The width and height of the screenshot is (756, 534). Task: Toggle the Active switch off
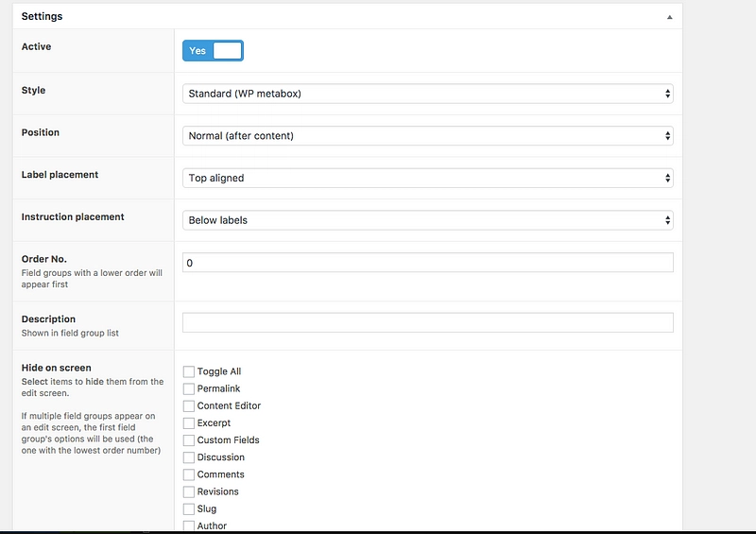tap(213, 51)
